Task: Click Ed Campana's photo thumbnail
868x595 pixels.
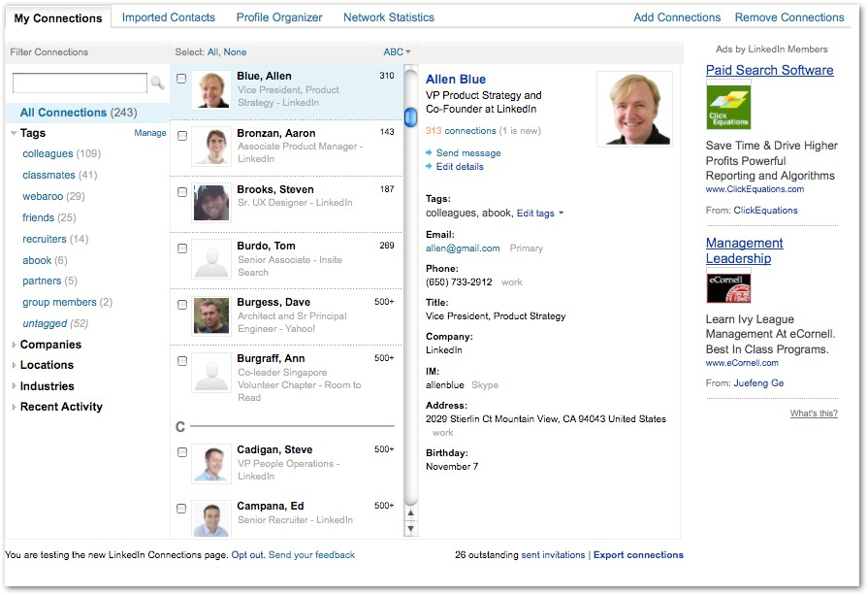Action: [x=211, y=519]
